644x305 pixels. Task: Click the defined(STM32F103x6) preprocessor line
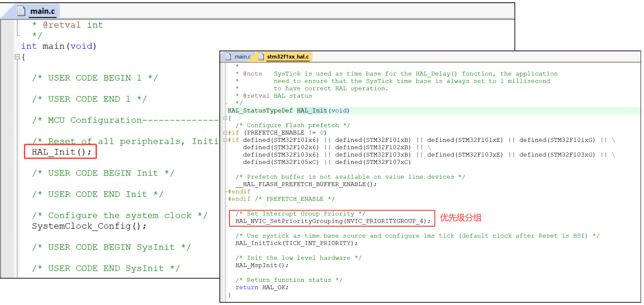click(x=429, y=155)
